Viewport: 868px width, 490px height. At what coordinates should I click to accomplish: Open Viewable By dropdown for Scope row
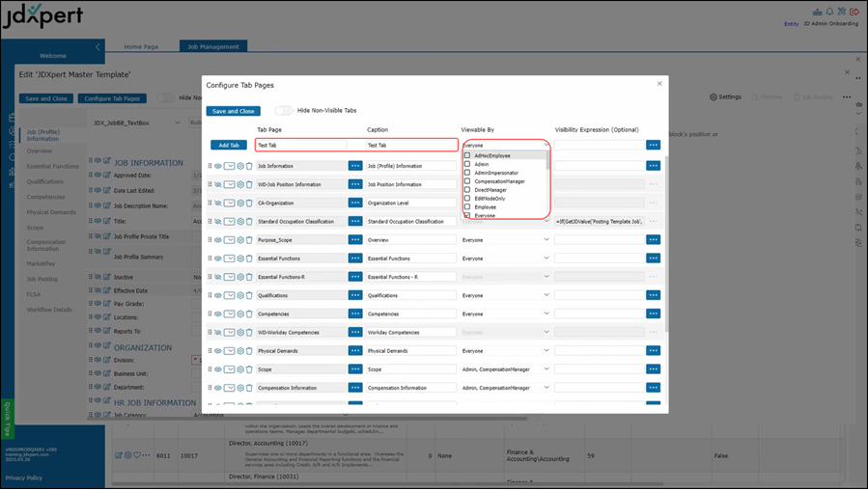pos(546,369)
